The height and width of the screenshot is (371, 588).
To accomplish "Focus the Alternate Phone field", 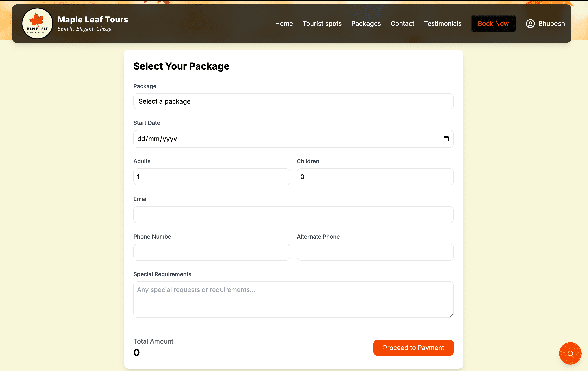I will point(375,252).
